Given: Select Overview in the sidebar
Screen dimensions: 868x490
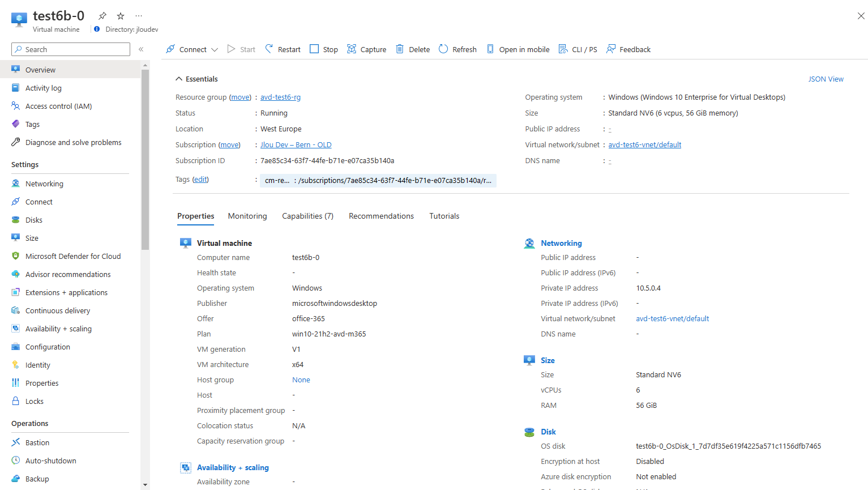Looking at the screenshot, I should coord(70,70).
